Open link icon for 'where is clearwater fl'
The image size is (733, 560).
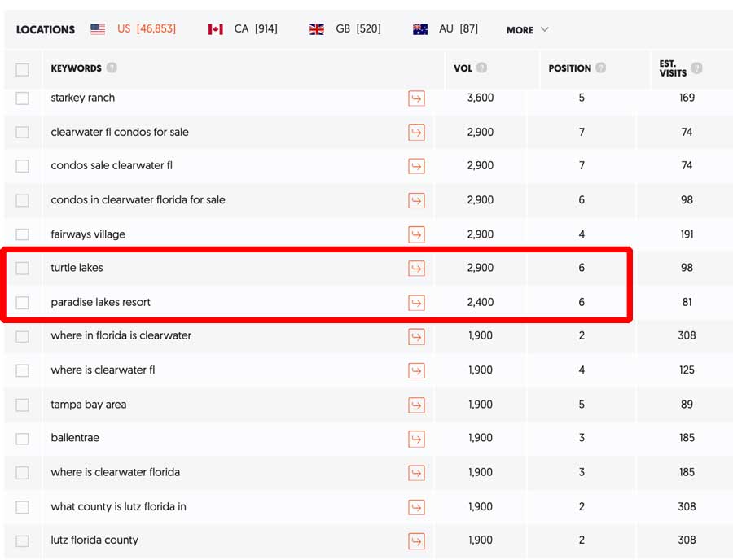point(416,371)
